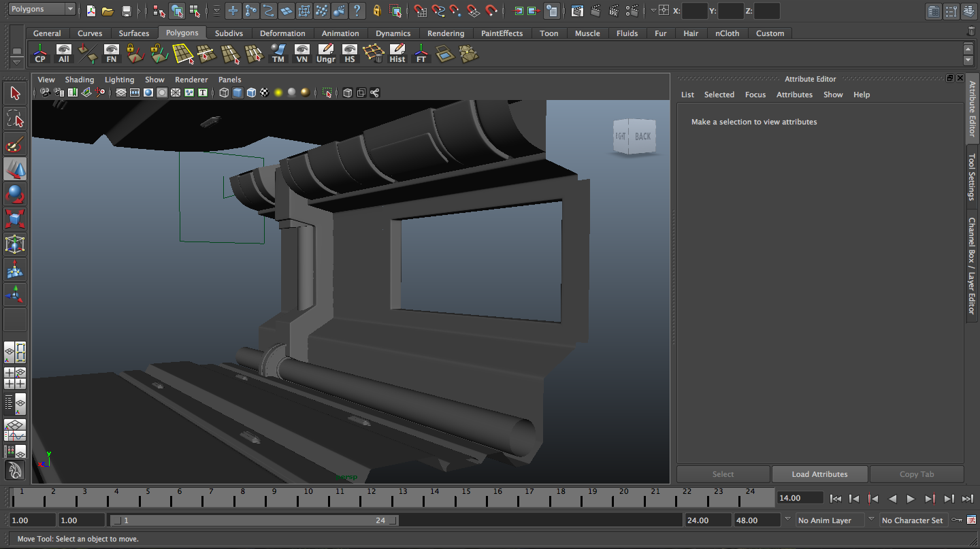Click the Center Pivot (CP) shelf icon
Screen dimensions: 980x549
point(40,54)
